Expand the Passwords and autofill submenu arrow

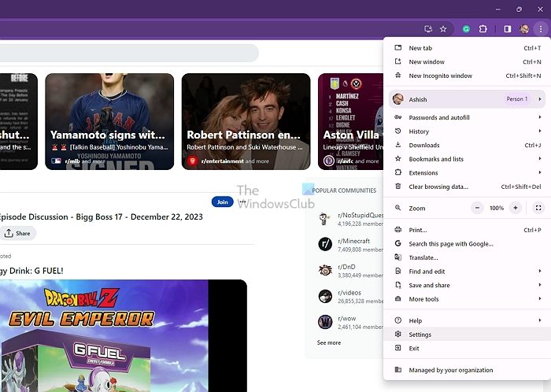click(x=540, y=117)
